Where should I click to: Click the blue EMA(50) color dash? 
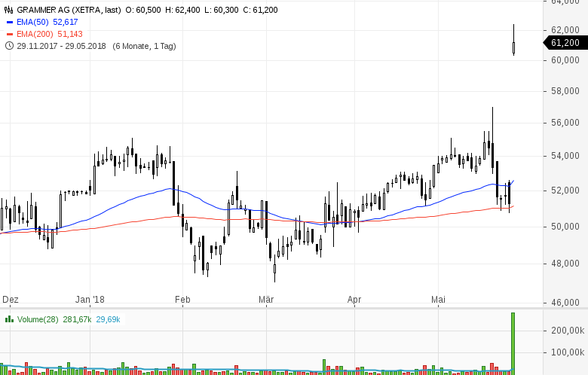point(10,22)
